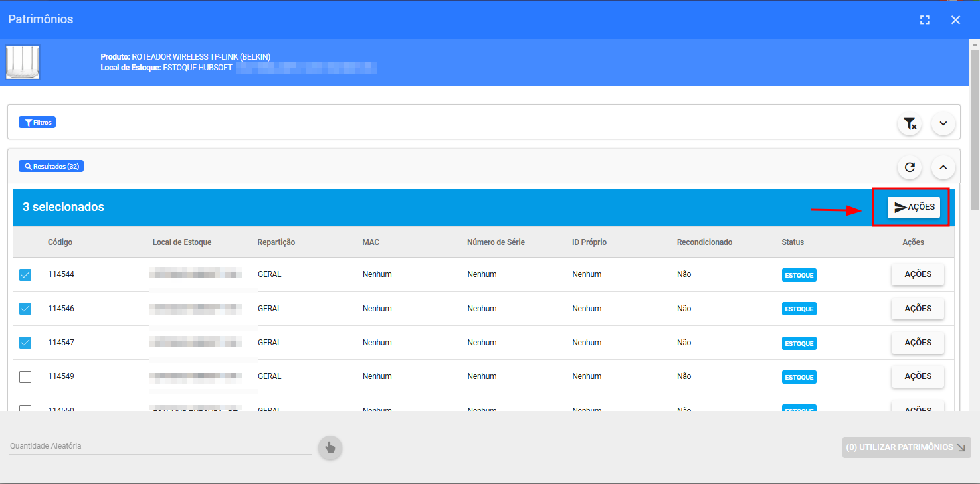Click GERAL in row 114544
This screenshot has width=980, height=484.
click(x=269, y=274)
